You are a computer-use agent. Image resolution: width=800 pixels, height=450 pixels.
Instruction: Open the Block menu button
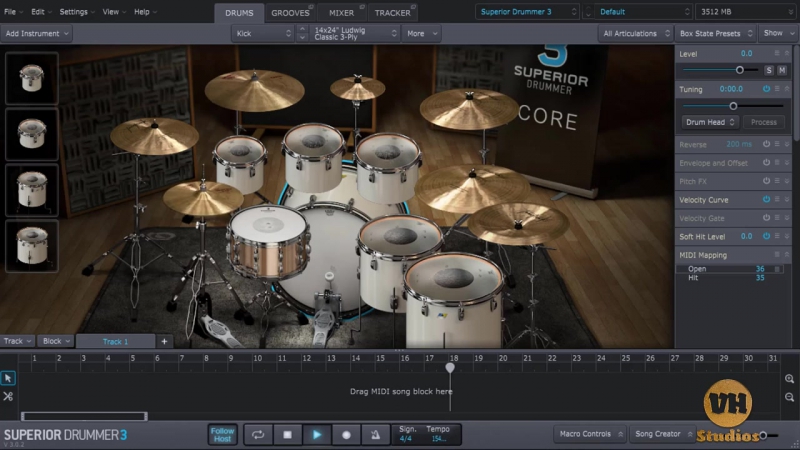(x=56, y=341)
